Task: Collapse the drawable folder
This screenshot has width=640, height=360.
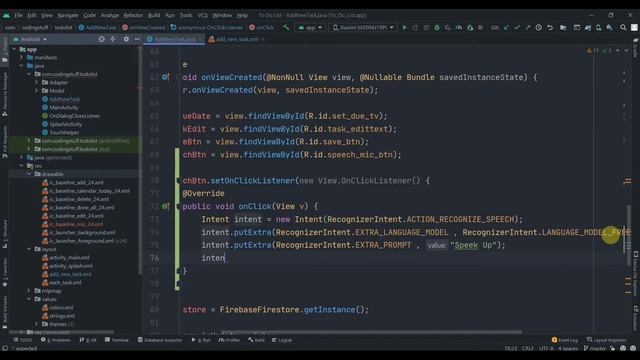Action: (29, 174)
